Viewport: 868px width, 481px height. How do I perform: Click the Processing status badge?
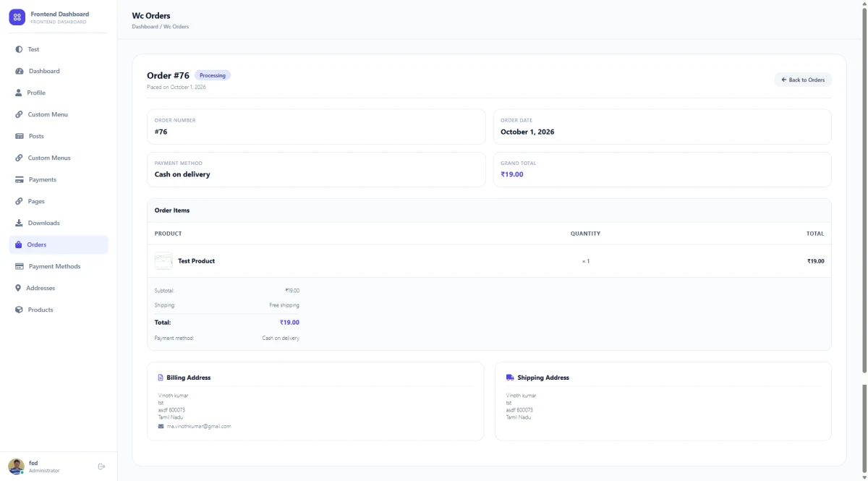coord(213,75)
